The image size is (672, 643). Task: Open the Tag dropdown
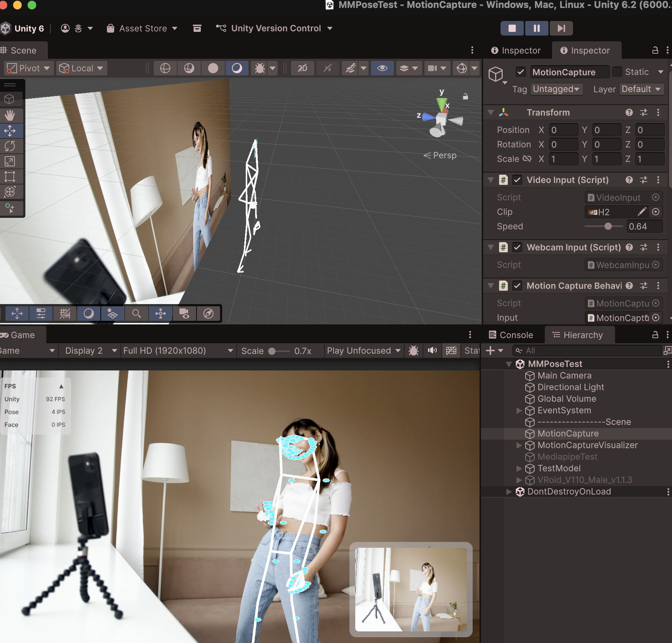click(556, 89)
